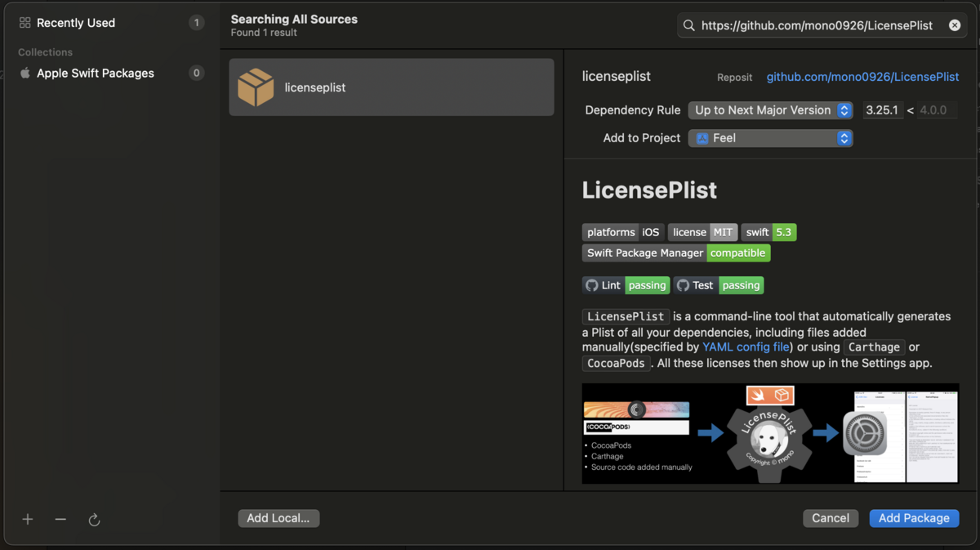
Task: Clear the search field with X icon
Action: (955, 25)
